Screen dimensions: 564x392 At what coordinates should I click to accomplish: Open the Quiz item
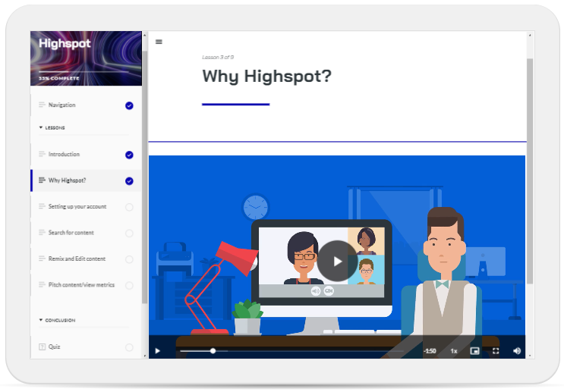86,347
